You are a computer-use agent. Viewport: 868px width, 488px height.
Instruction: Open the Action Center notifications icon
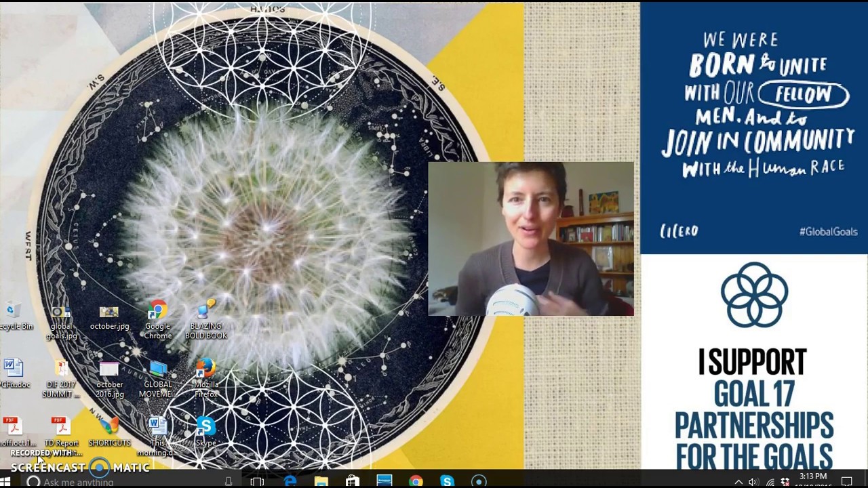(847, 482)
